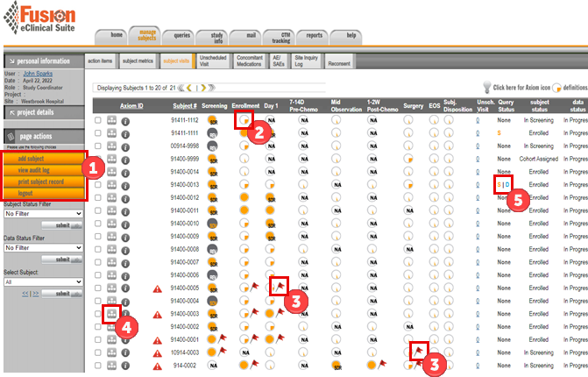The height and width of the screenshot is (377, 588).
Task: Click view audit log button
Action: point(44,170)
